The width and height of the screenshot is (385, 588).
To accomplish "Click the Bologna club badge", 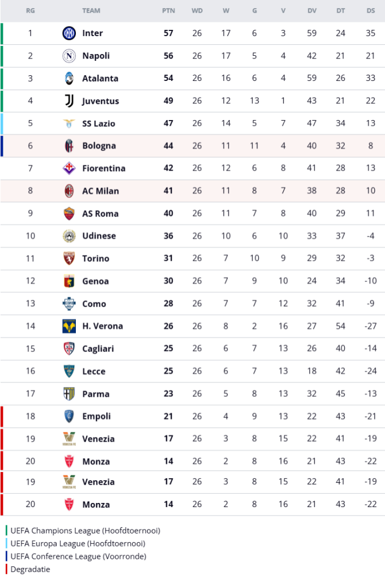I will [x=69, y=146].
